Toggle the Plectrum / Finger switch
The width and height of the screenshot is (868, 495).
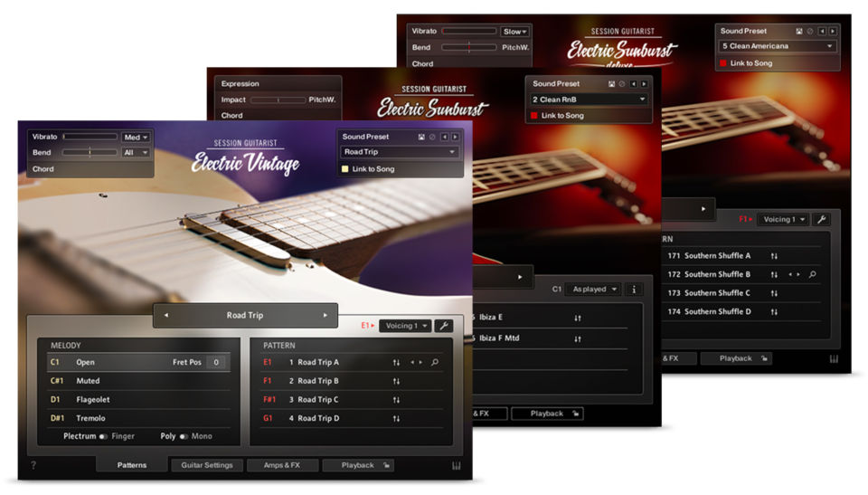[x=103, y=436]
